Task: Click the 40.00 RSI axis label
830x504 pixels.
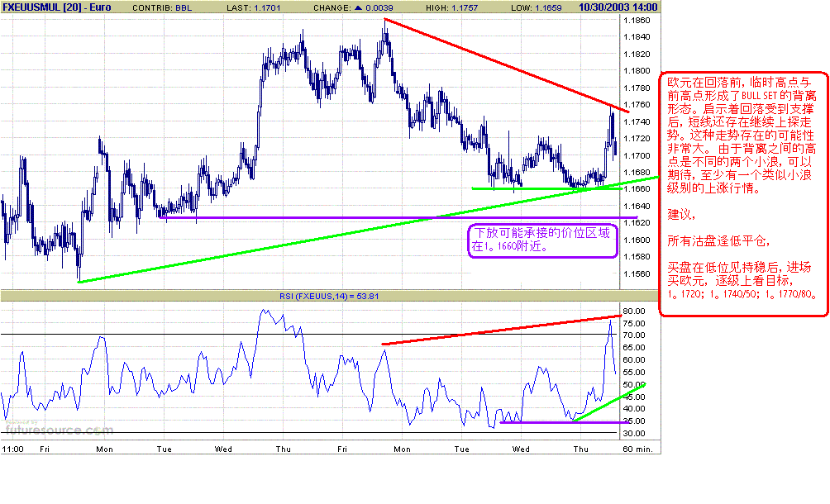Action: (634, 409)
